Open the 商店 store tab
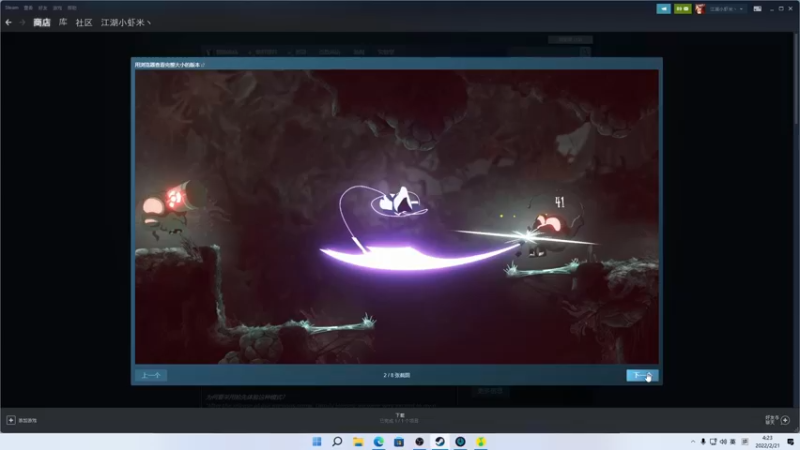This screenshot has width=800, height=450. [42, 22]
